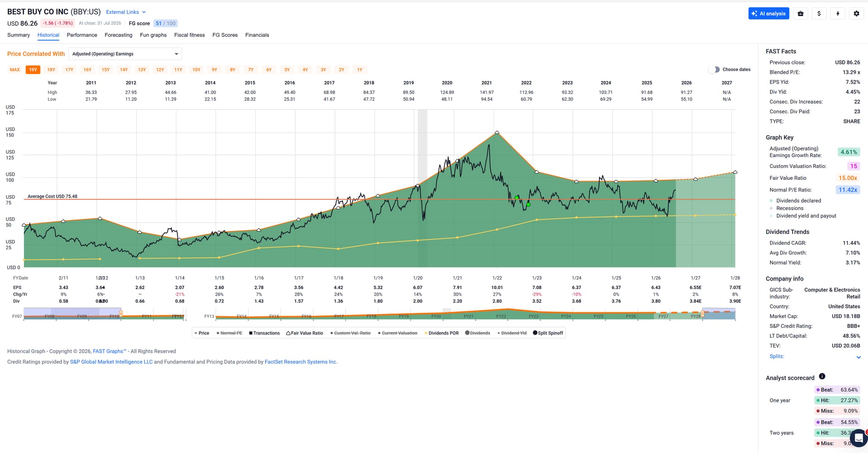
Task: Open the portfolio briefcase icon
Action: 801,14
